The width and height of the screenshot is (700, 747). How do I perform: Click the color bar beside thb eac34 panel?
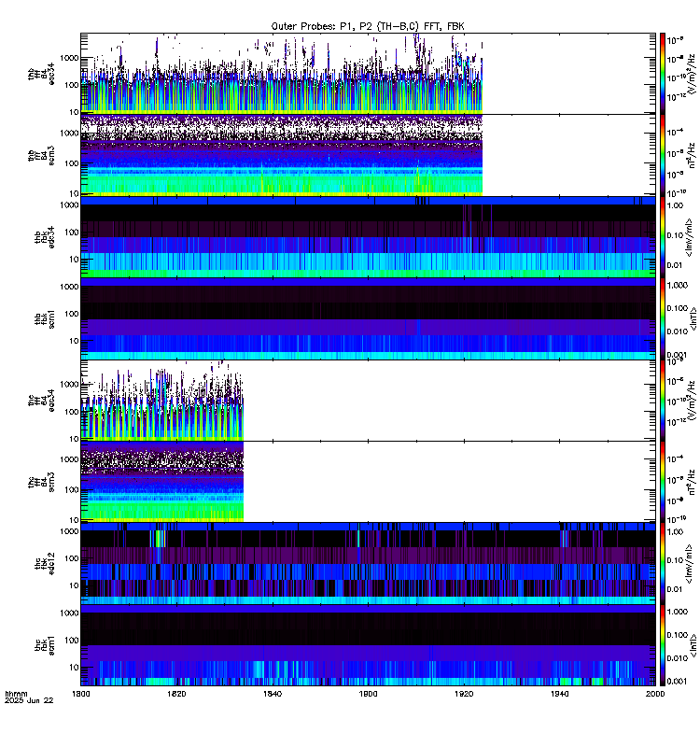(662, 74)
